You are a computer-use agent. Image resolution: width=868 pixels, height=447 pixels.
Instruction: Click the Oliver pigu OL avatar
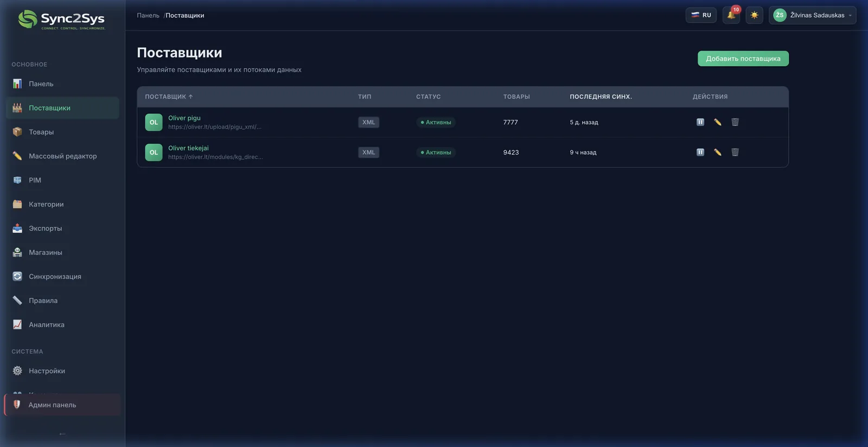(154, 122)
